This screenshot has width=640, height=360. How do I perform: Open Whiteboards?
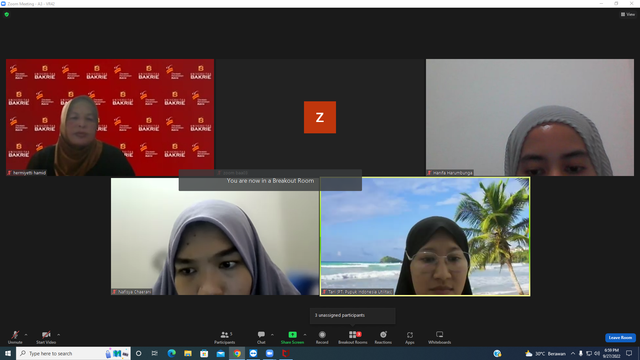pyautogui.click(x=440, y=337)
